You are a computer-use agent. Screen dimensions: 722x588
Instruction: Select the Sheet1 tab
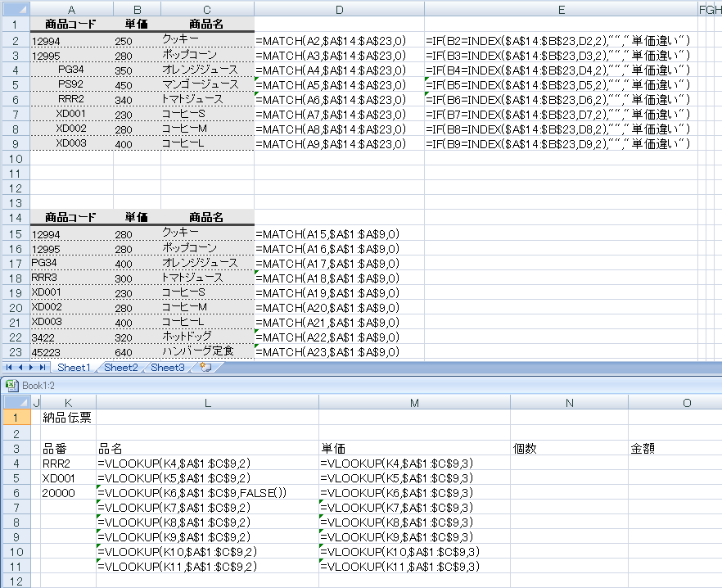74,368
